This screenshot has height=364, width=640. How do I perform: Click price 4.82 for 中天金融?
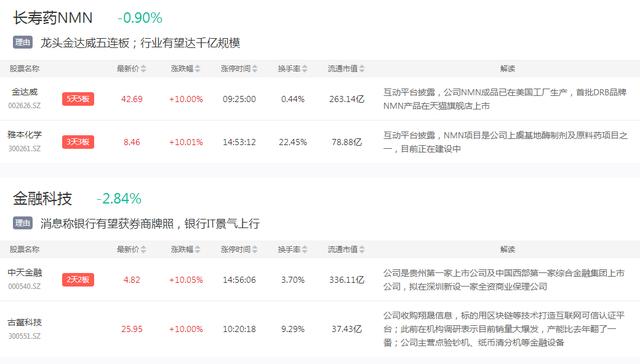pyautogui.click(x=132, y=280)
